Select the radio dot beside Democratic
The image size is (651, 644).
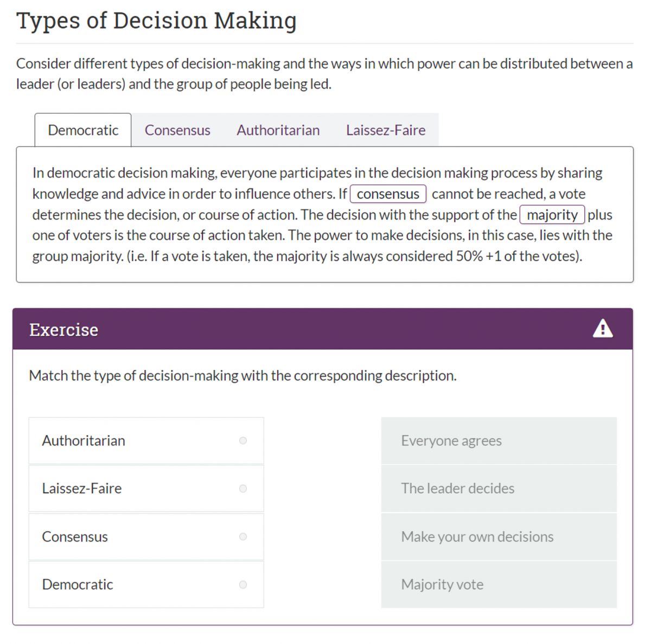tap(243, 584)
